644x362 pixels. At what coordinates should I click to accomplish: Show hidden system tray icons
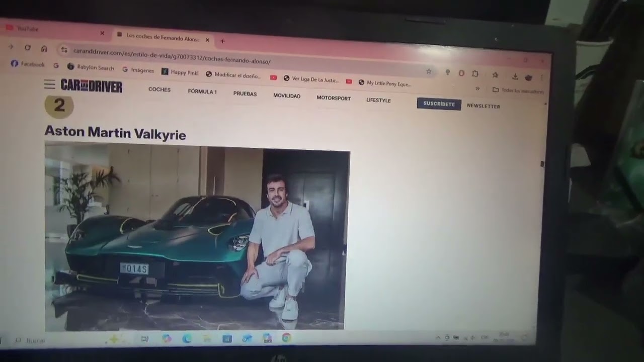[438, 337]
